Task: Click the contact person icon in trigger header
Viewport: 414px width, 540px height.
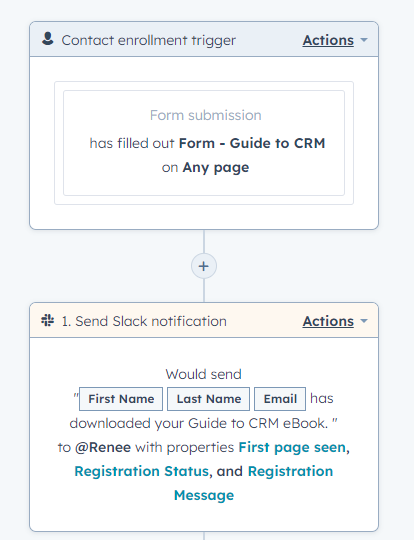Action: (x=48, y=39)
